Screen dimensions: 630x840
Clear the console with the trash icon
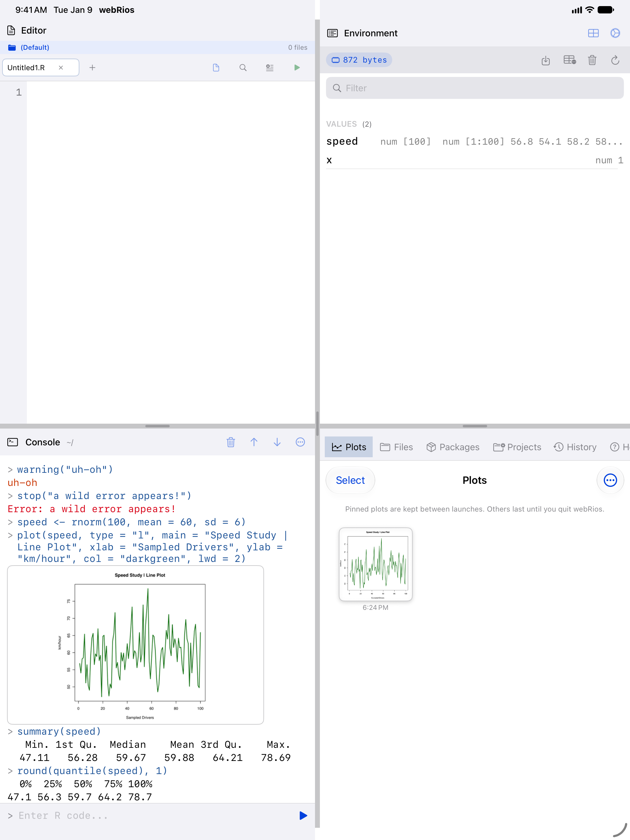click(231, 442)
